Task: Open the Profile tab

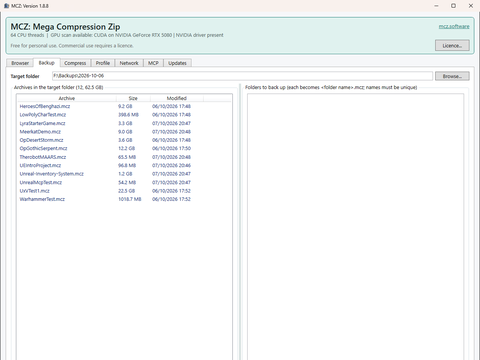Action: (103, 63)
